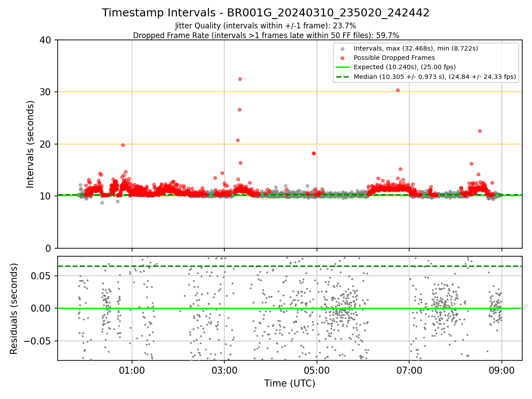Viewport: 532px width, 399px height.
Task: Click the '05:00' x-axis tick label
Action: click(x=317, y=371)
